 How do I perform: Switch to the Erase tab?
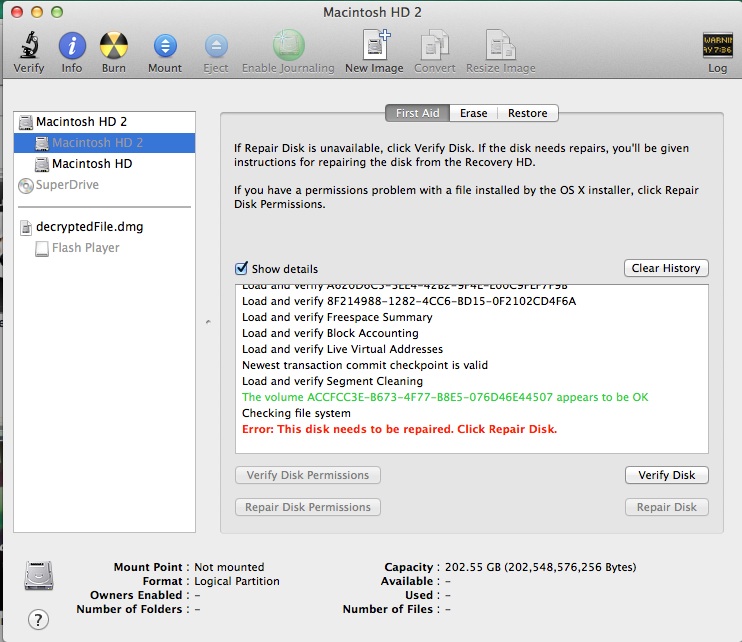point(473,113)
